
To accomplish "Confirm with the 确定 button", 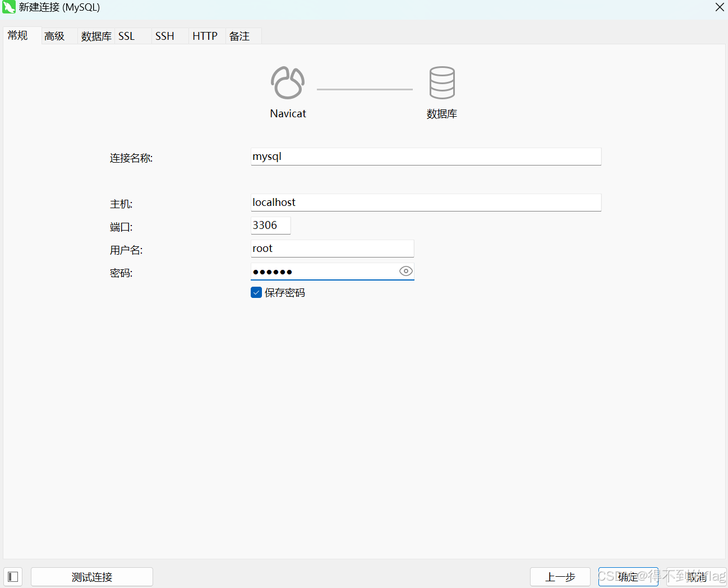I will [628, 577].
